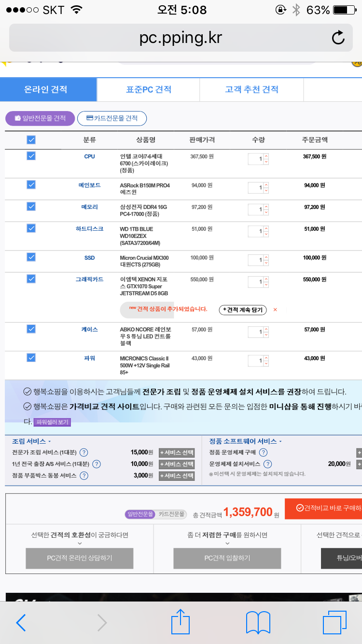Open help icon for 전문가 조립 서비스
Image resolution: width=362 pixels, height=644 pixels.
coord(84,452)
